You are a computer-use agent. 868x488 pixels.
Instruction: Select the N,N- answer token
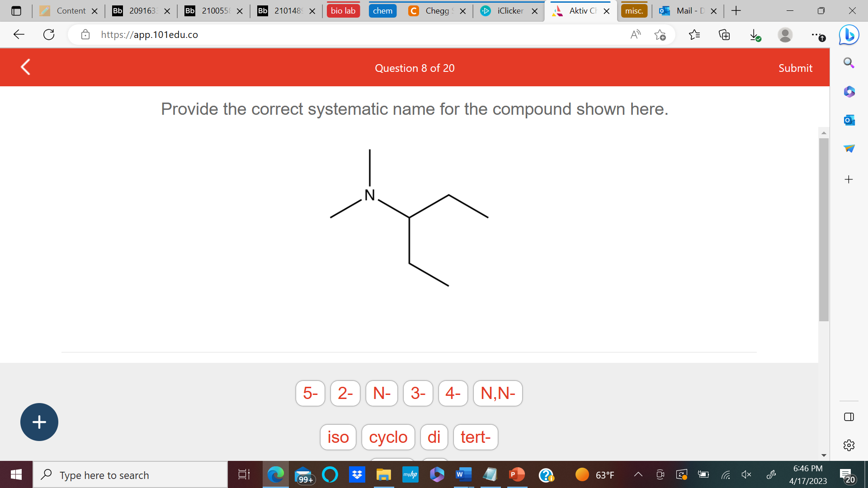click(497, 393)
